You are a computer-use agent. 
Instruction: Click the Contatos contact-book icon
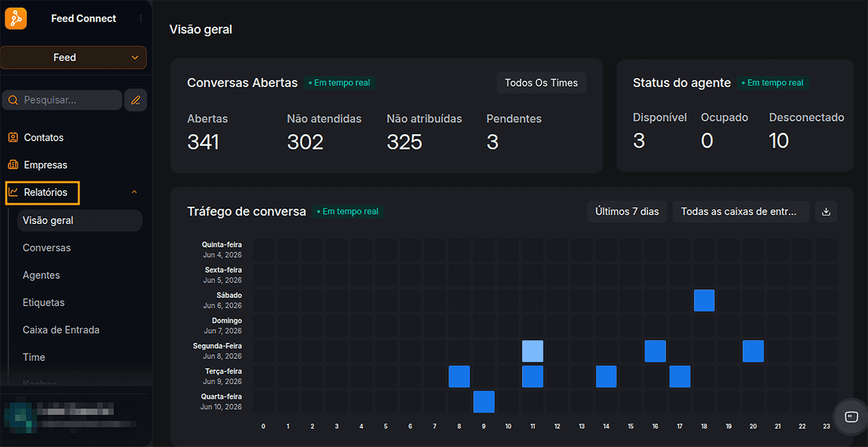(x=13, y=137)
